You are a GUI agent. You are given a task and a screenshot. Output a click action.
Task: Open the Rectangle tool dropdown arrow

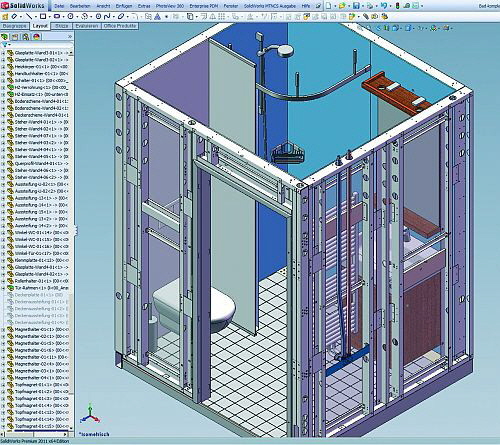click(x=49, y=17)
